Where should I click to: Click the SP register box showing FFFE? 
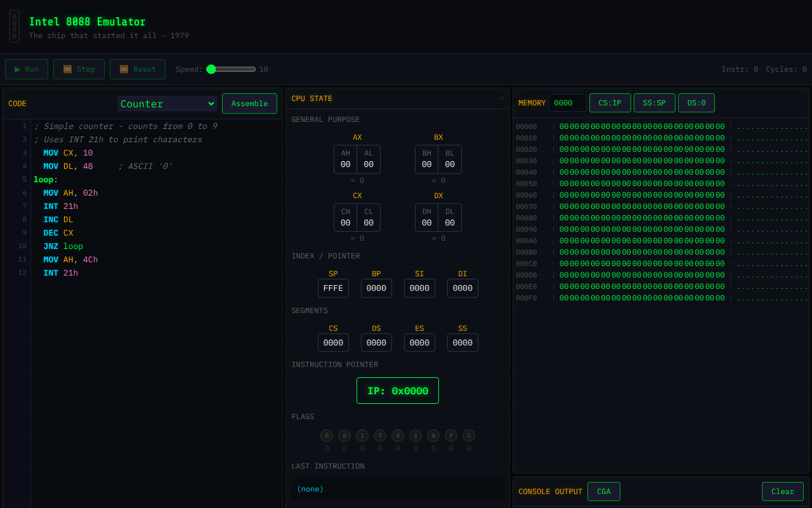tap(333, 288)
